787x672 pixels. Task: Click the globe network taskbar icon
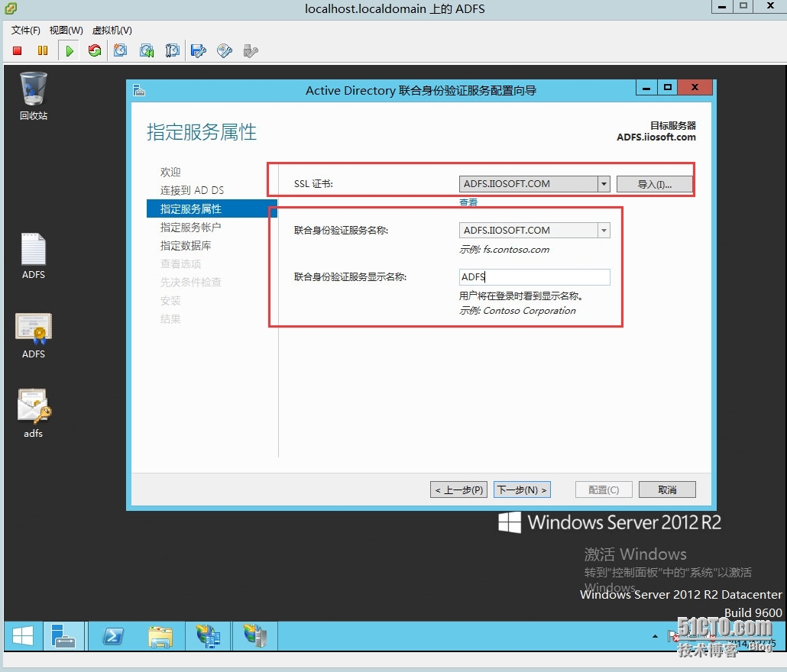(x=209, y=636)
